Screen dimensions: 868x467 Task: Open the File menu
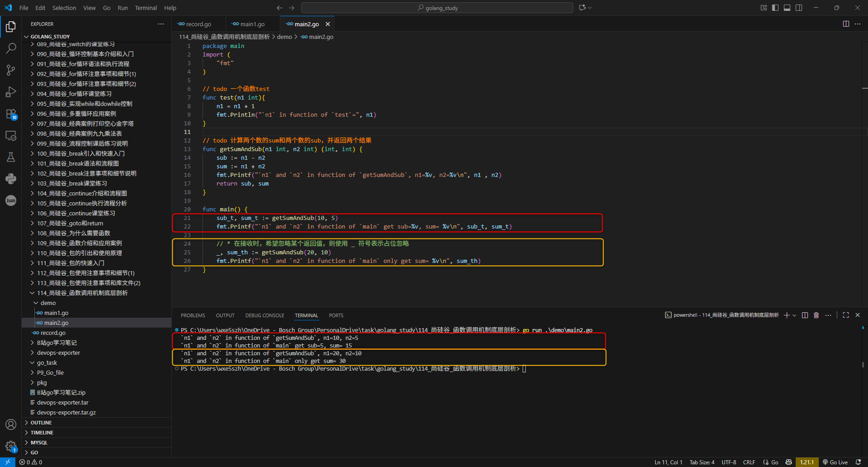[24, 8]
